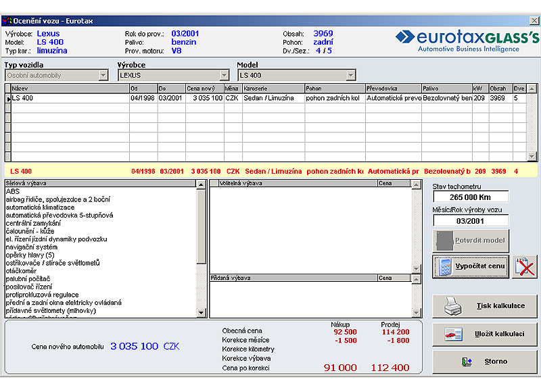Viewport: 541px width, 392px height.
Task: Open the Výrobce LEXUS dropdown
Action: point(225,75)
